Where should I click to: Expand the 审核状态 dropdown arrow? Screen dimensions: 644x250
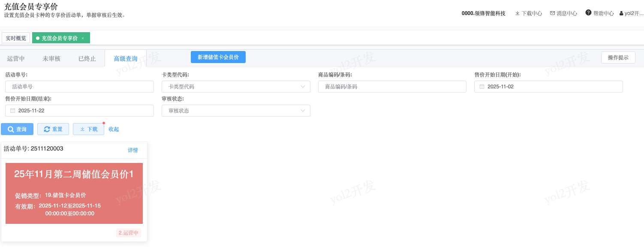303,111
